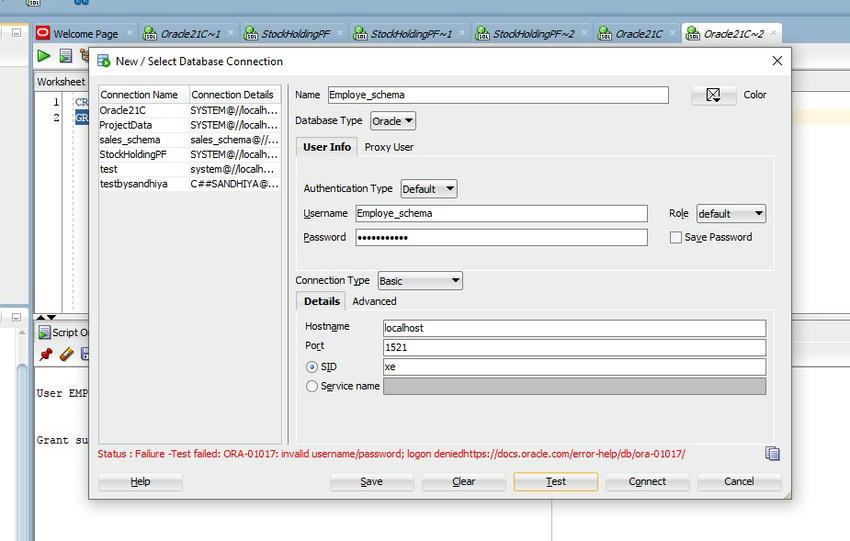Image resolution: width=850 pixels, height=541 pixels.
Task: Open the connection Color picker button
Action: (713, 95)
